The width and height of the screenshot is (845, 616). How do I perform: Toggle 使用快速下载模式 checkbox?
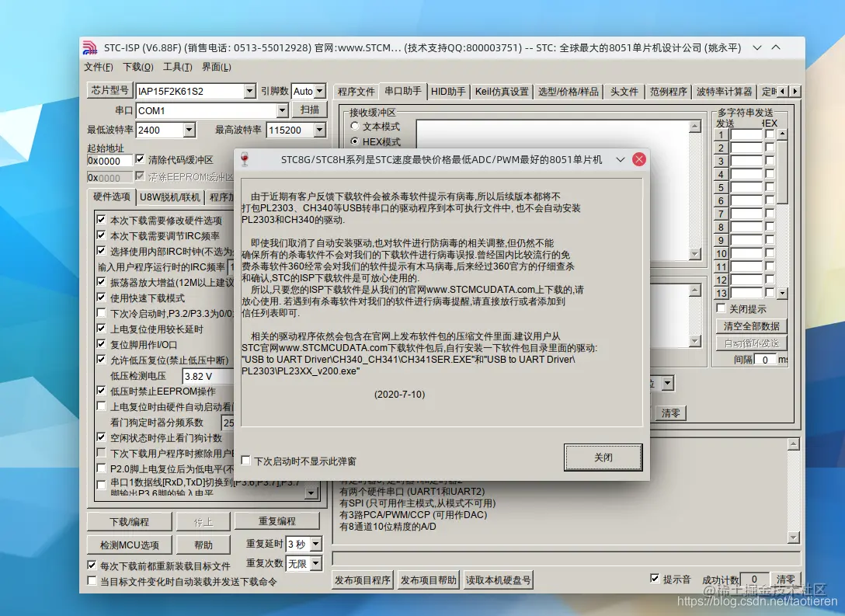pos(101,297)
